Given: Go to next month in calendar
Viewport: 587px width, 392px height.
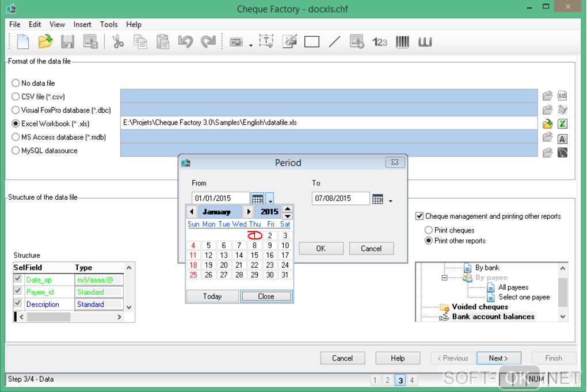Looking at the screenshot, I should 248,211.
